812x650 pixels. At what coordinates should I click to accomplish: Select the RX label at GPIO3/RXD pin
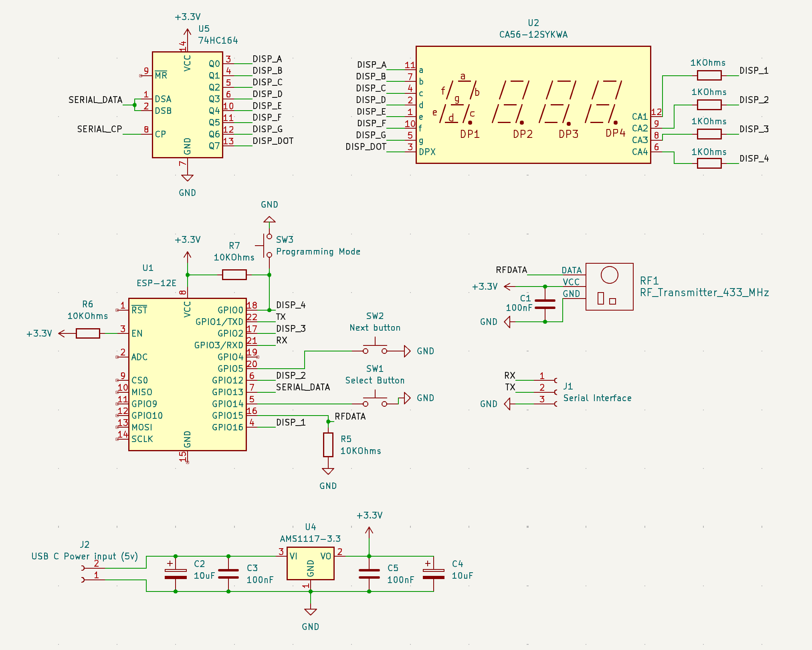pyautogui.click(x=282, y=341)
